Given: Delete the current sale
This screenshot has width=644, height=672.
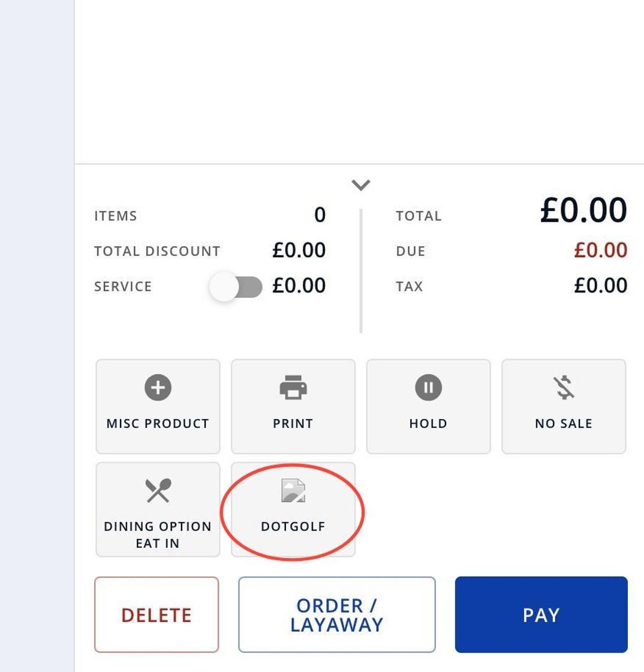Looking at the screenshot, I should (157, 614).
